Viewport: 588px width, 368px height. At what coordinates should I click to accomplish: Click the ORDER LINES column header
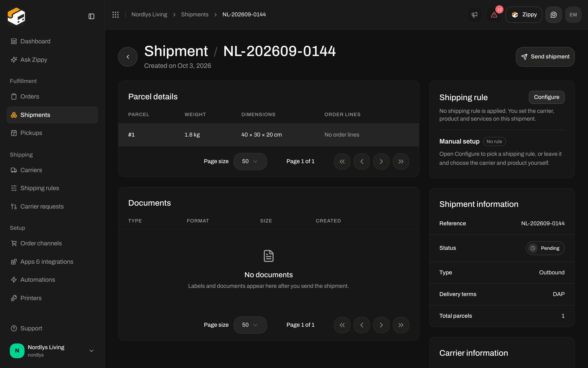[x=342, y=114]
